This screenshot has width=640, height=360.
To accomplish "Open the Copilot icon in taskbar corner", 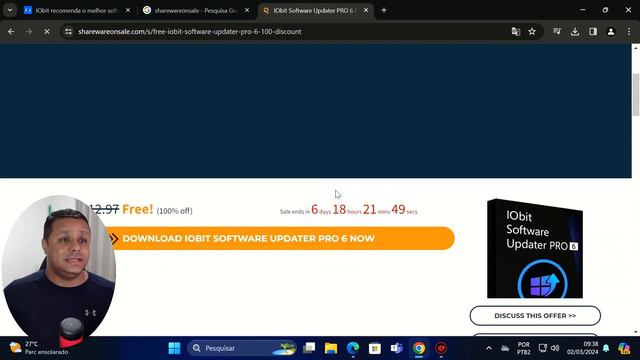I will tap(624, 348).
